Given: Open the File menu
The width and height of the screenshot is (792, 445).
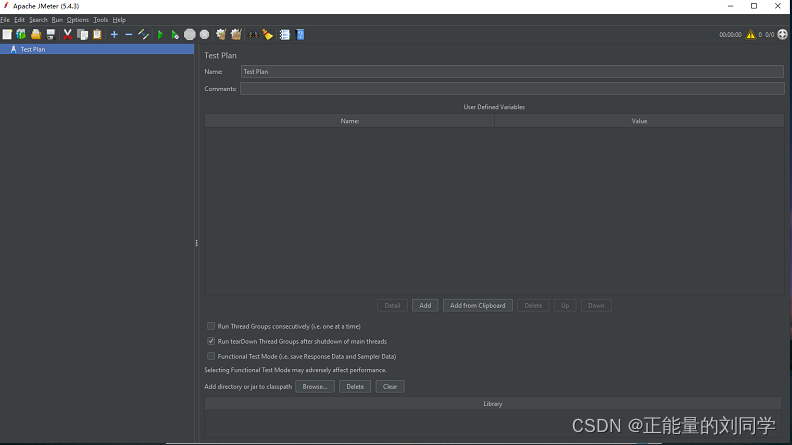Looking at the screenshot, I should pos(5,20).
